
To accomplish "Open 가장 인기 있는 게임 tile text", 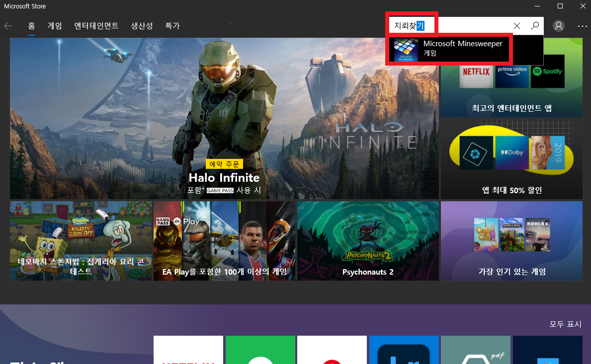I will pyautogui.click(x=512, y=272).
